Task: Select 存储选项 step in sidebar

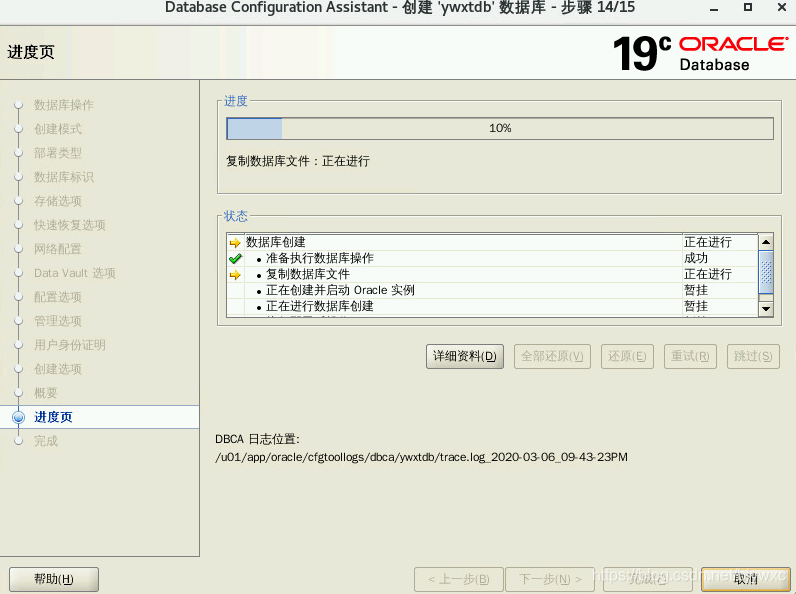Action: click(57, 201)
